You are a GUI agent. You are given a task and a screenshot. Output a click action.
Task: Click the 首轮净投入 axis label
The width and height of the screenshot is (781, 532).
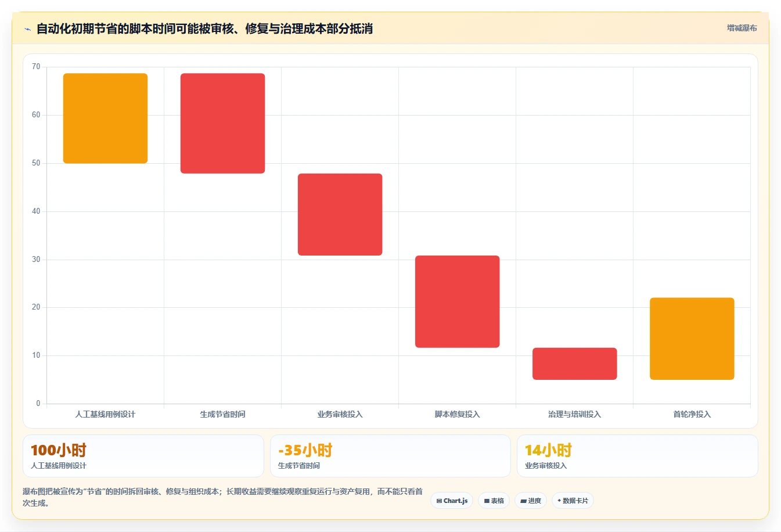(692, 414)
